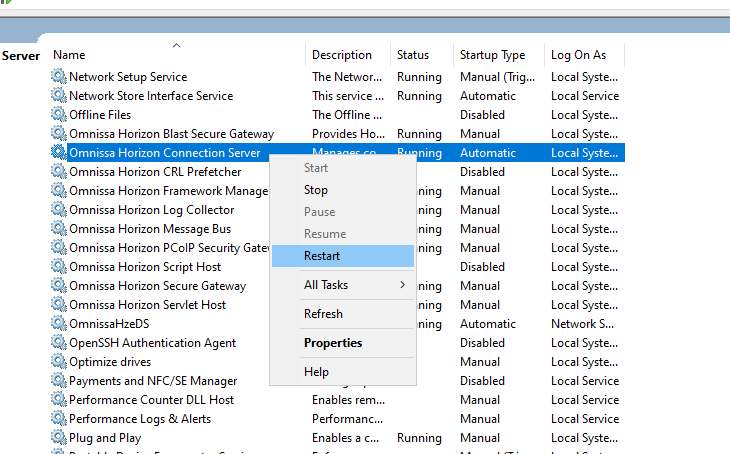The height and width of the screenshot is (454, 730).
Task: Click gear icon of Performance Logs & Alerts
Action: 59,419
